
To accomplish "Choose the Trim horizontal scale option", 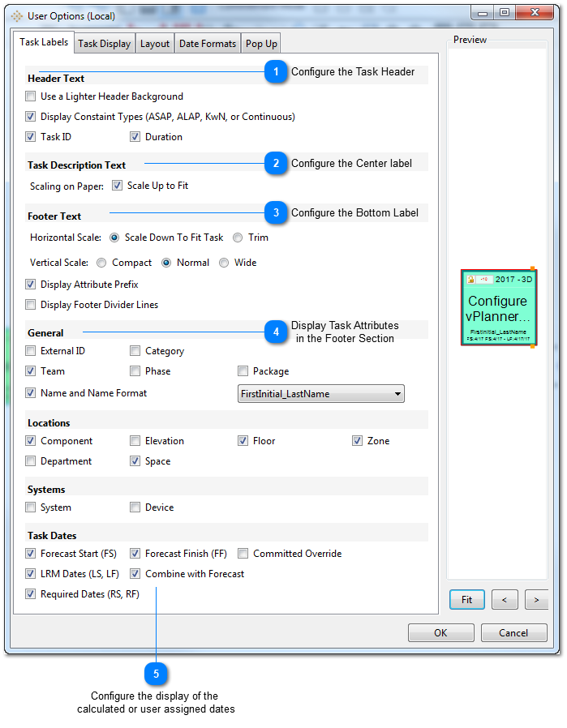I will point(238,238).
